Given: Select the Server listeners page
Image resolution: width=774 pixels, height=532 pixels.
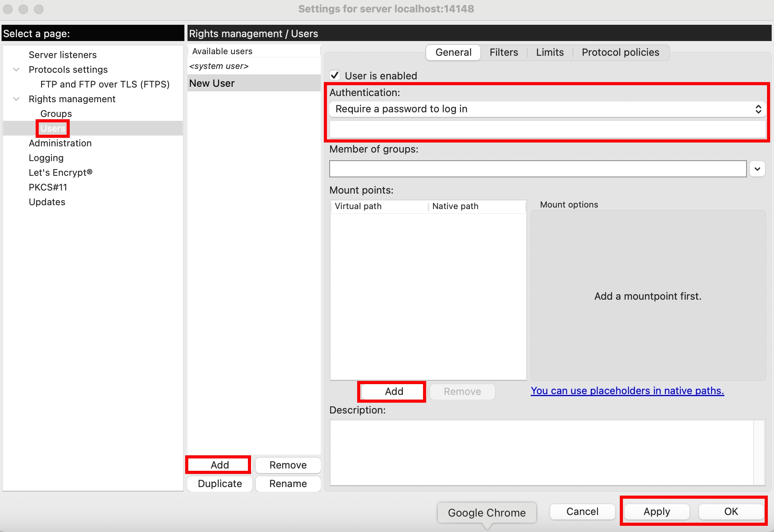Looking at the screenshot, I should point(62,55).
